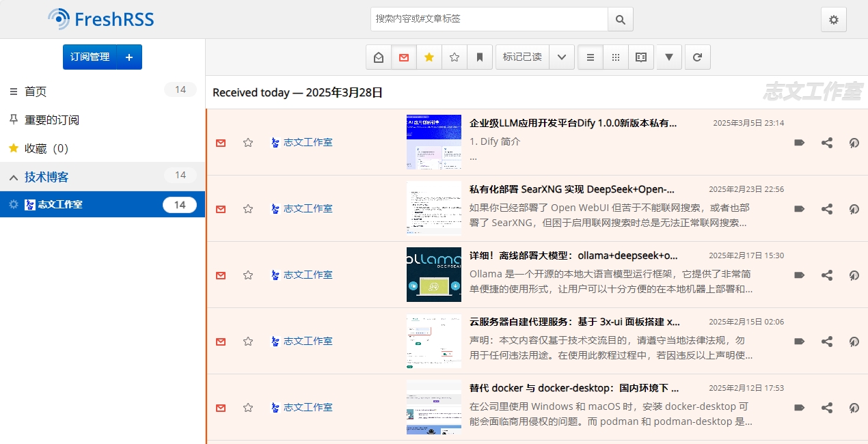Open user queries bookmark icon
The height and width of the screenshot is (444, 868).
(x=480, y=57)
